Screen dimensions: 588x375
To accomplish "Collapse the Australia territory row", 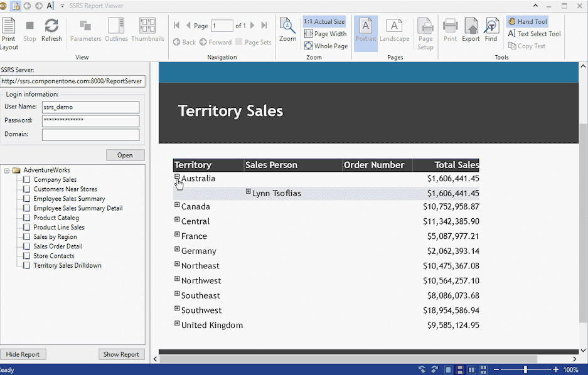I will click(177, 176).
